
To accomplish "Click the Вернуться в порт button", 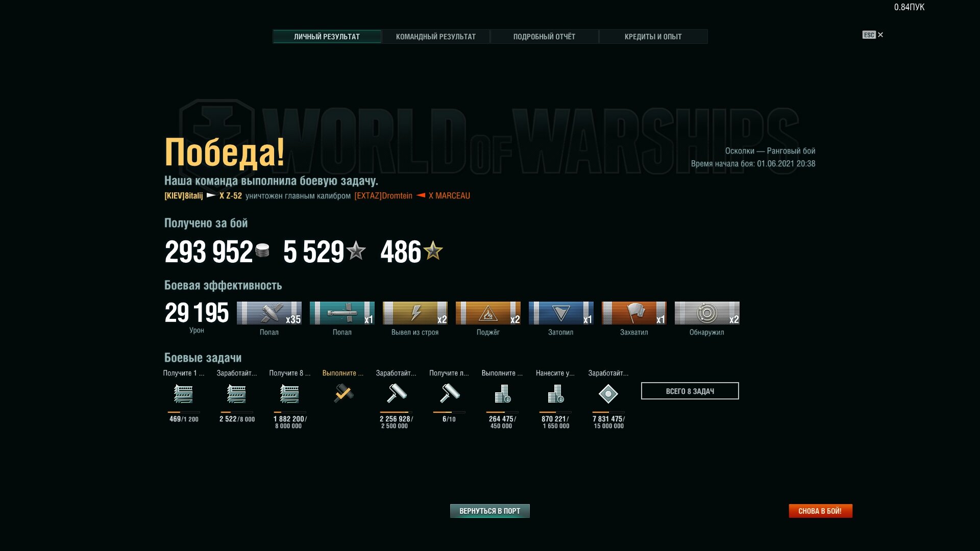I will [x=489, y=511].
